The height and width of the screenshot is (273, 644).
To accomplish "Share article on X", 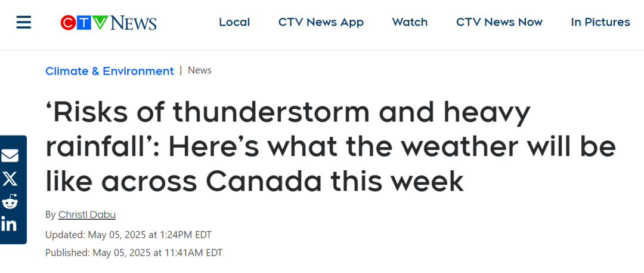I will coord(10,179).
